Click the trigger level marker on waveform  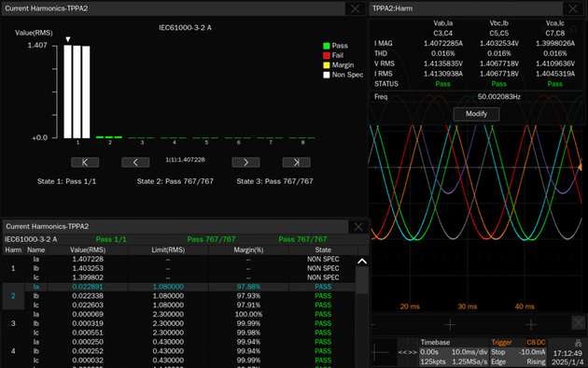coord(580,166)
